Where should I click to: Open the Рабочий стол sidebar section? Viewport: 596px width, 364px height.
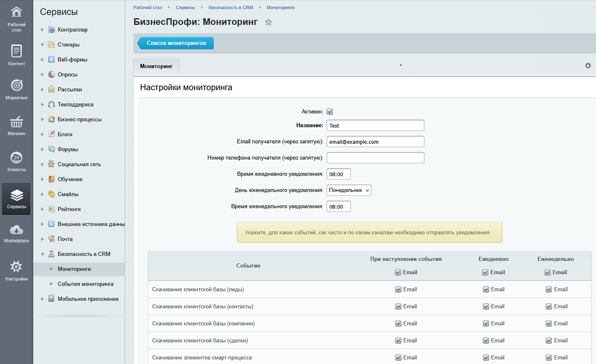tap(17, 20)
